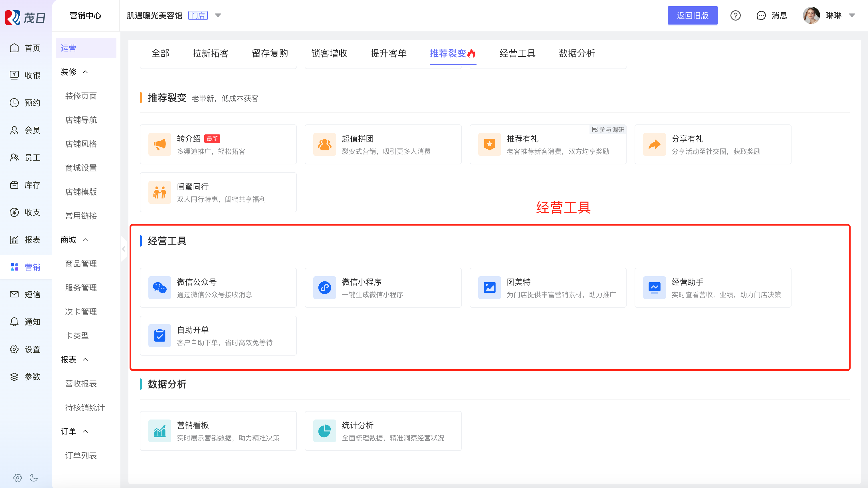
Task: Open the 转介绍 megaphone icon
Action: (160, 144)
